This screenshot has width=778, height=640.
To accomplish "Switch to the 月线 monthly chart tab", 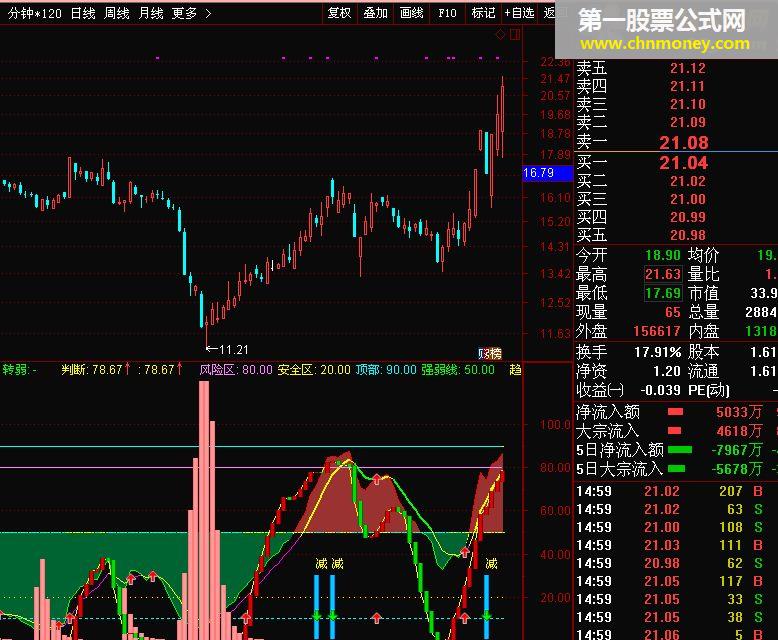I will coord(151,13).
